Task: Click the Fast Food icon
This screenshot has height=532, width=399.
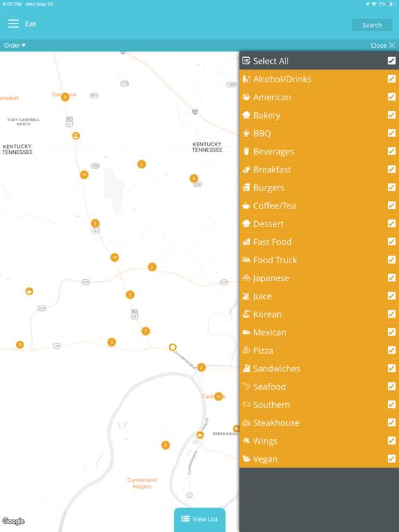Action: (x=247, y=242)
